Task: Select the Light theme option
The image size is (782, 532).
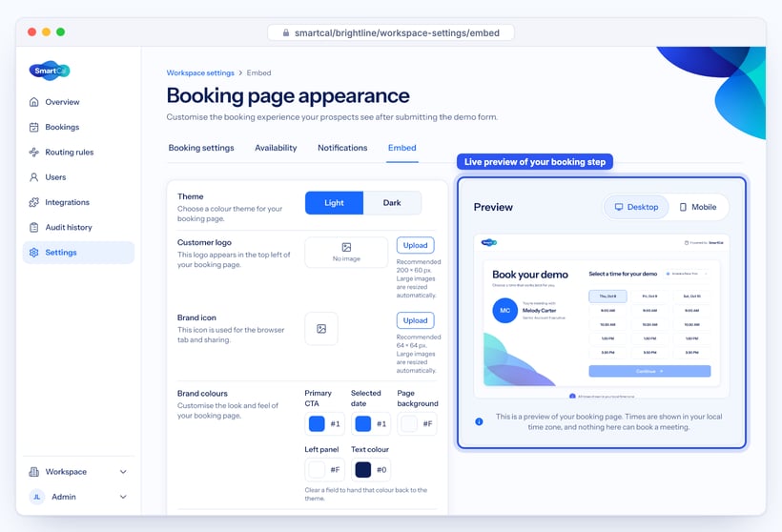Action: [x=334, y=203]
